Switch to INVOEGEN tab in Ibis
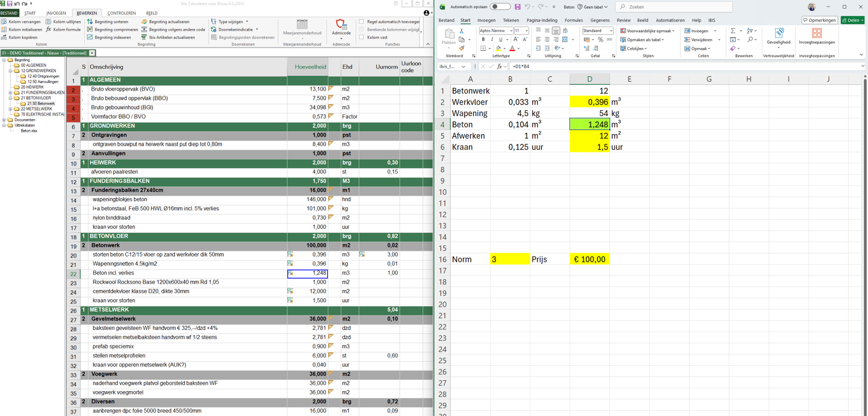868x416 pixels. tap(56, 13)
